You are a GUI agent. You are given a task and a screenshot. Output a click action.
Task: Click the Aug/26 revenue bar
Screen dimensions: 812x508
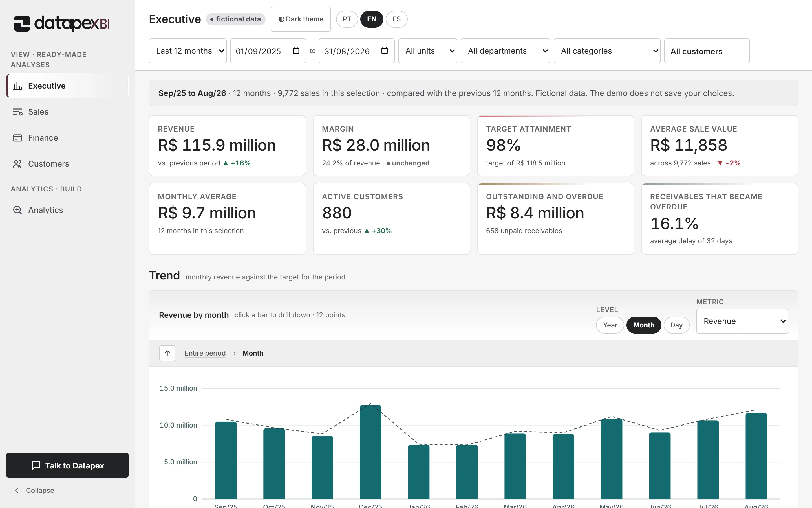coord(756,456)
